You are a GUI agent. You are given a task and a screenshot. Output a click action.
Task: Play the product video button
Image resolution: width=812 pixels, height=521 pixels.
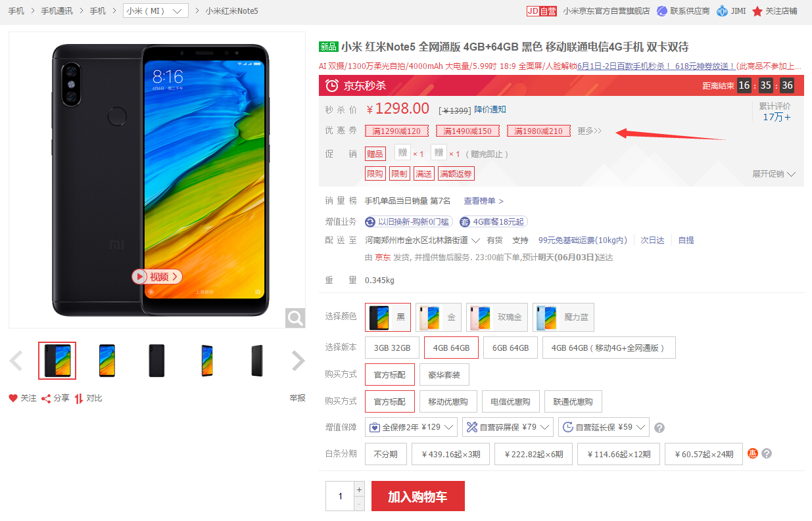156,277
